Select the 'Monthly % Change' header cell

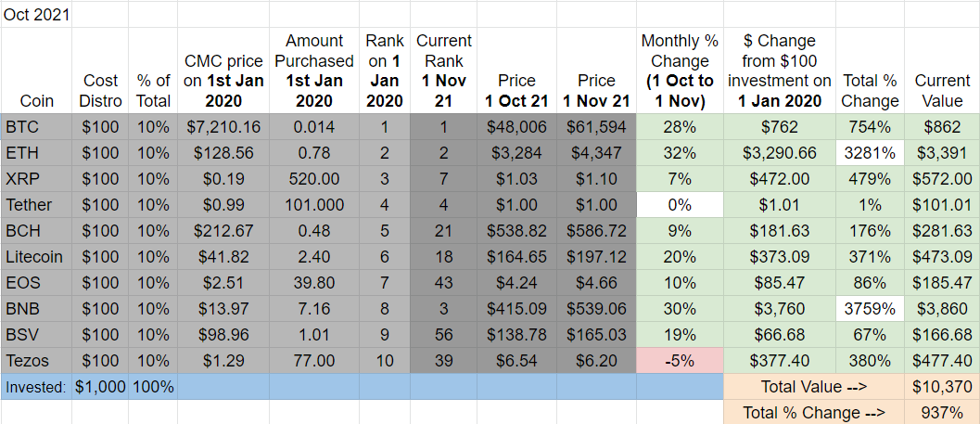click(x=680, y=71)
